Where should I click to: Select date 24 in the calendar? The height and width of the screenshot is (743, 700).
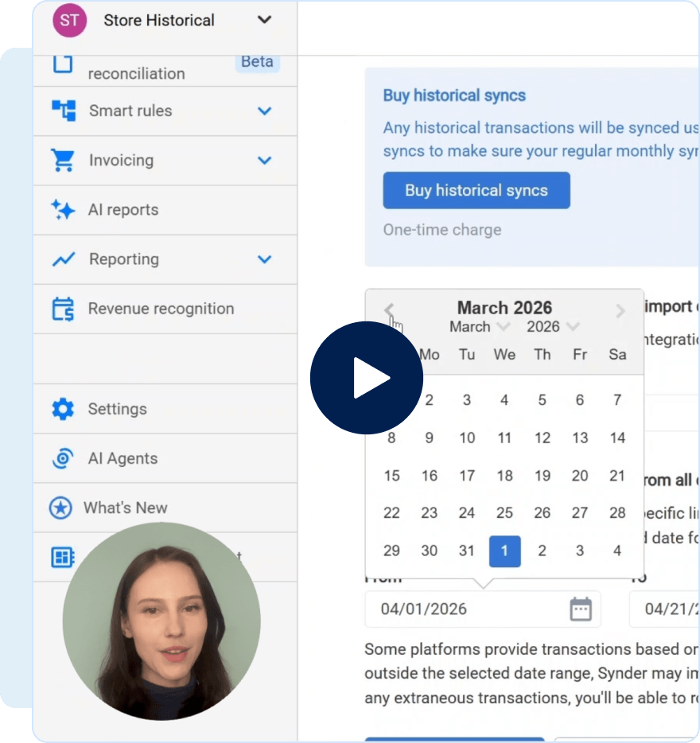point(467,513)
